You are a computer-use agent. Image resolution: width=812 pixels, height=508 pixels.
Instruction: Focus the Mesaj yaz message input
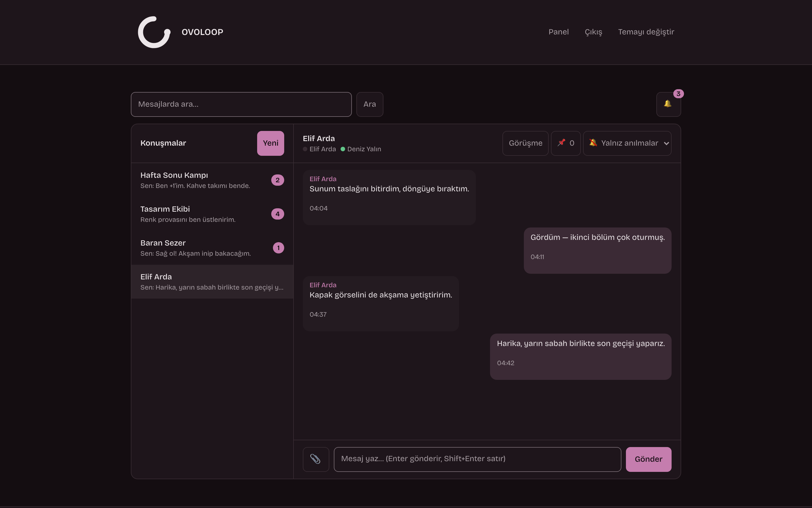tap(477, 459)
